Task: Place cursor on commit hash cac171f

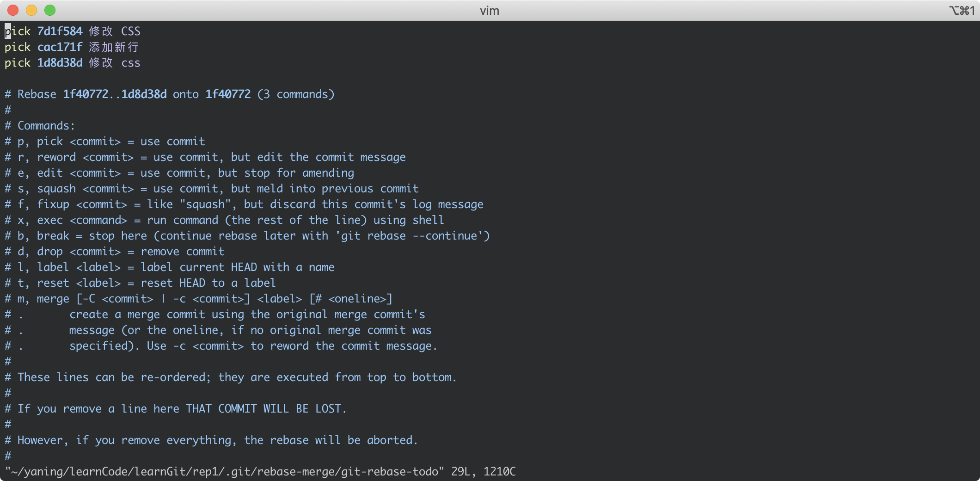Action: [x=60, y=47]
